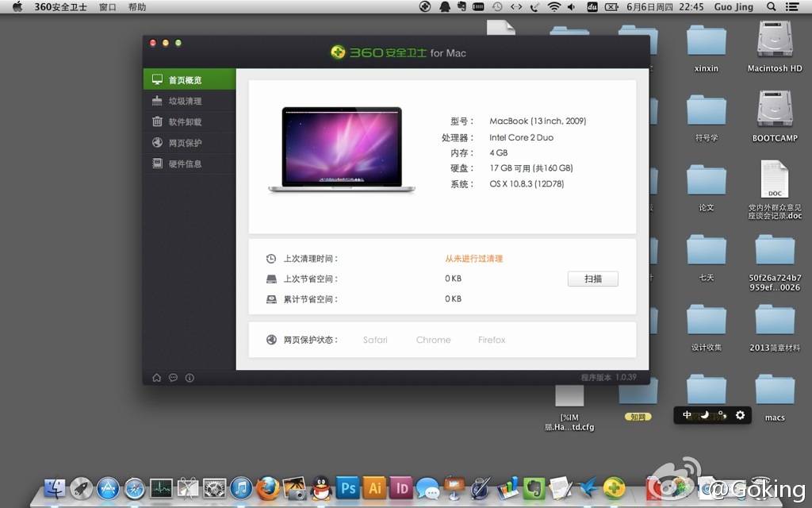Click the QQ penguin menu bar icon
Viewport: 812px width, 508px height.
tap(445, 6)
